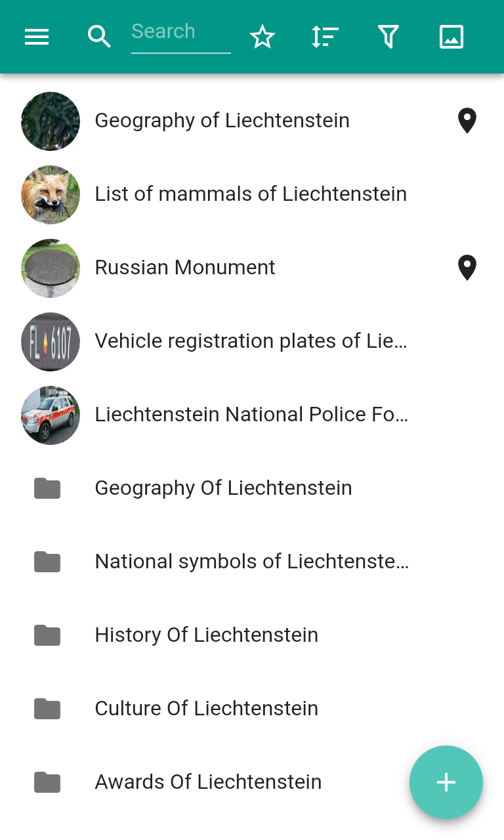Tap the magnifying glass search icon

(x=99, y=37)
